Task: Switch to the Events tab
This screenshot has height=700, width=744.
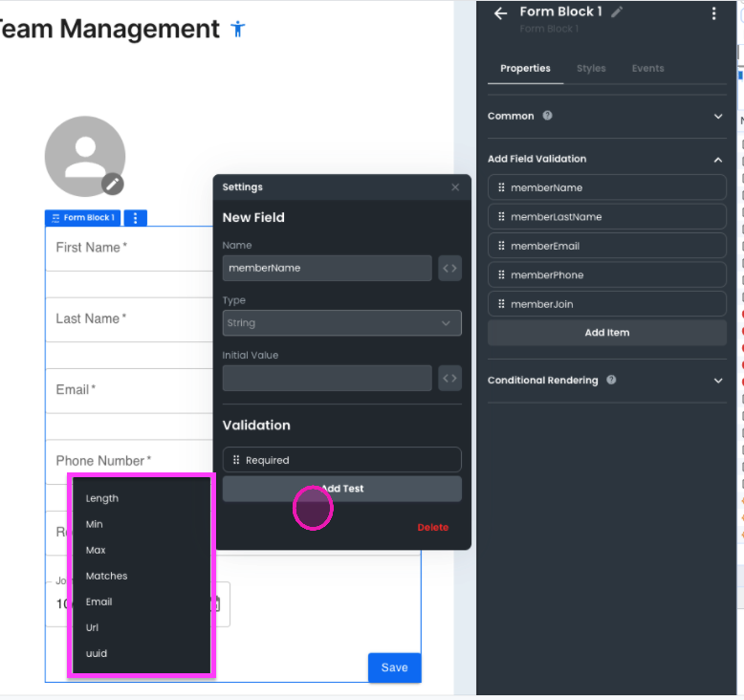Action: coord(647,69)
